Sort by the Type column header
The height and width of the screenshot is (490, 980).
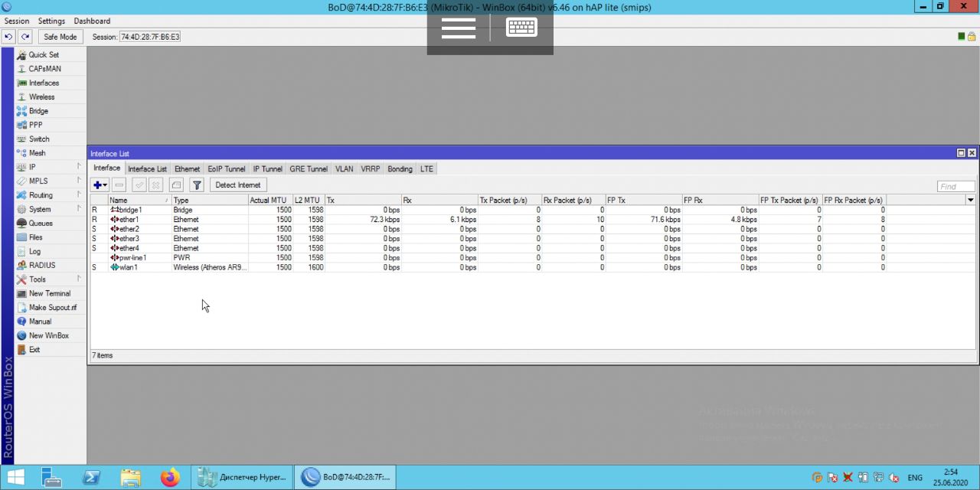coord(210,200)
